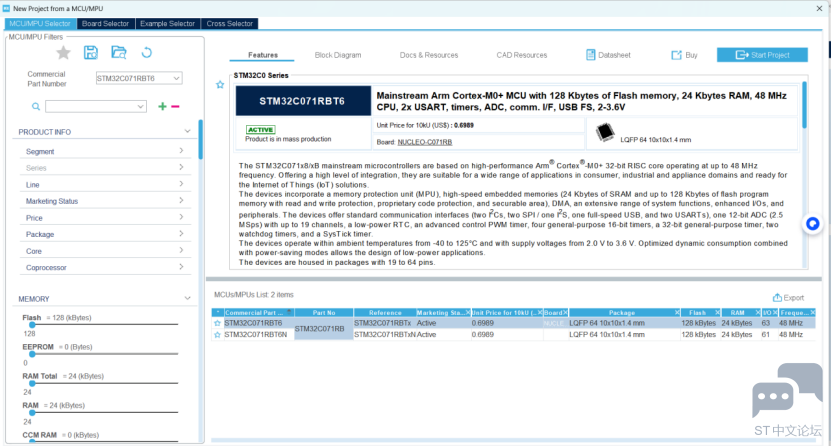Select the STM32C071RBT6 table row
Viewport: 831px width, 446px height.
(x=513, y=323)
